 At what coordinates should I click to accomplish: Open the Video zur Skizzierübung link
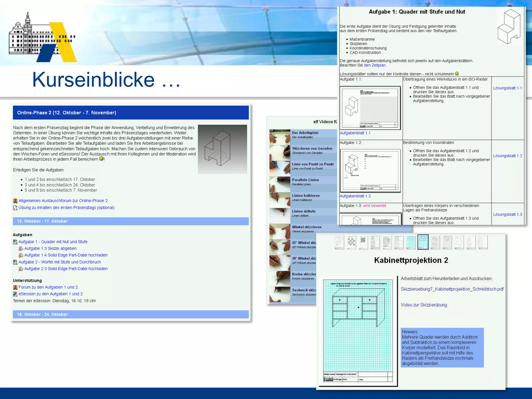pyautogui.click(x=424, y=305)
